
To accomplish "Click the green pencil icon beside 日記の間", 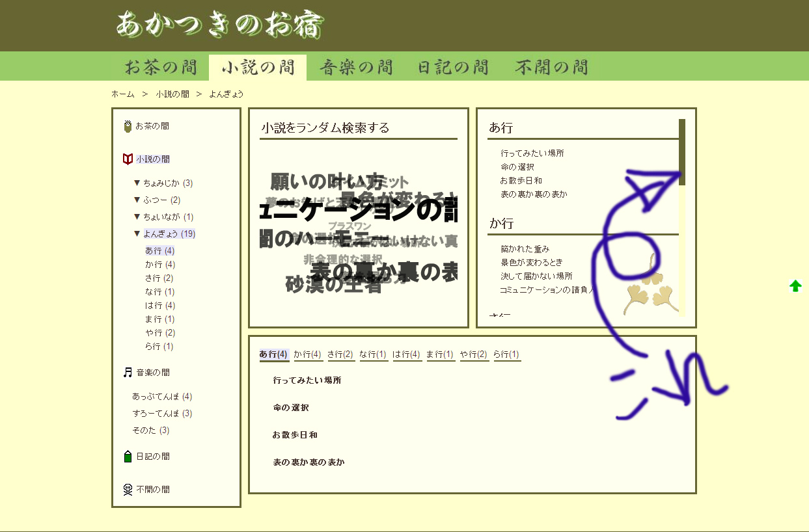I will point(128,457).
